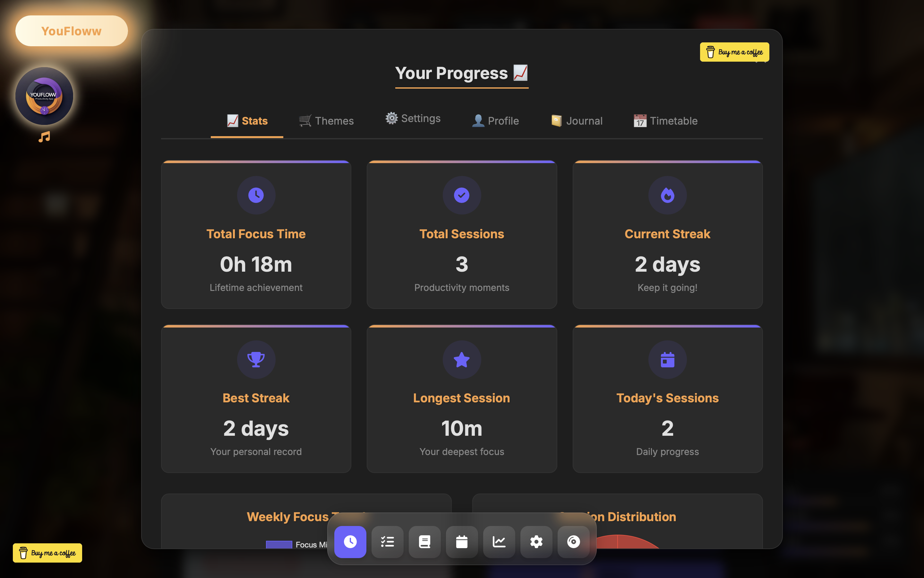Screen dimensions: 924x578
Task: Click the star icon on Longest Session
Action: pyautogui.click(x=462, y=359)
